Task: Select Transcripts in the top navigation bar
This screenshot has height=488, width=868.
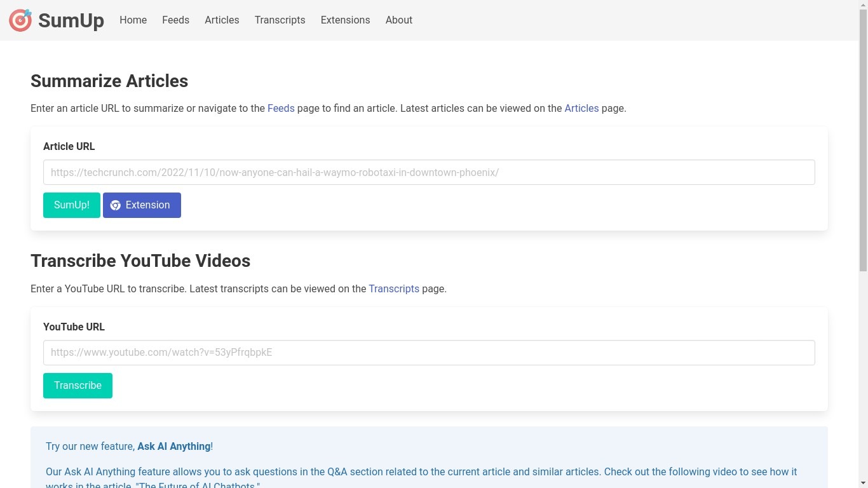Action: point(280,20)
